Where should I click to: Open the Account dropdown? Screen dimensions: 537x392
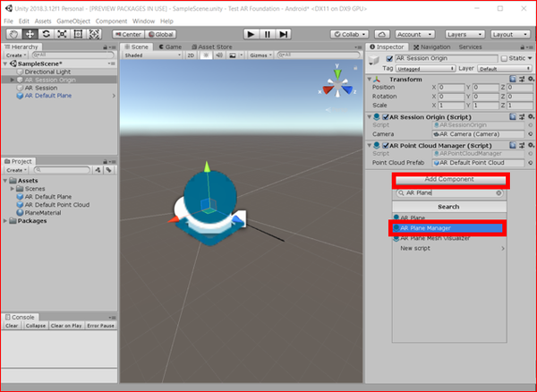click(x=415, y=35)
